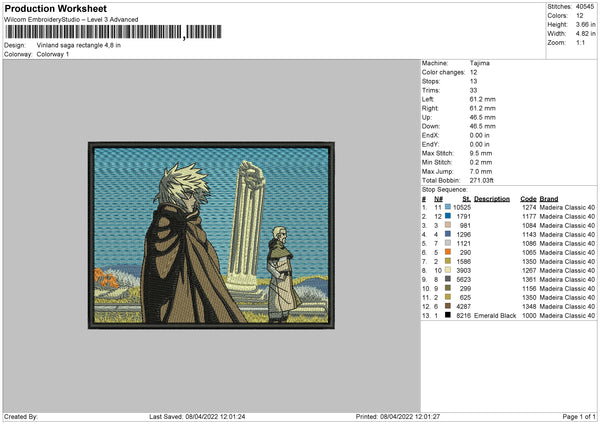Pick the beige swatch for code 1084
The height and width of the screenshot is (424, 600).
pos(448,225)
